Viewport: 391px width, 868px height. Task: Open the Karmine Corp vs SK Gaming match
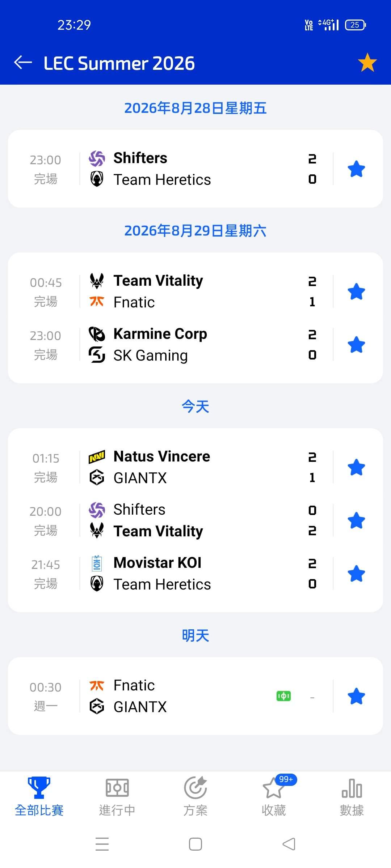195,345
